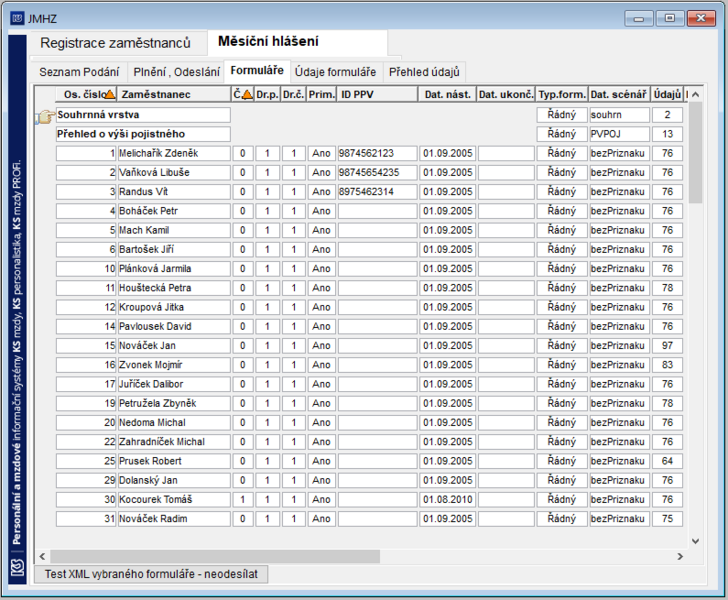Click the scroll right arrow under the table
Image resolution: width=728 pixels, height=600 pixels.
pos(680,556)
